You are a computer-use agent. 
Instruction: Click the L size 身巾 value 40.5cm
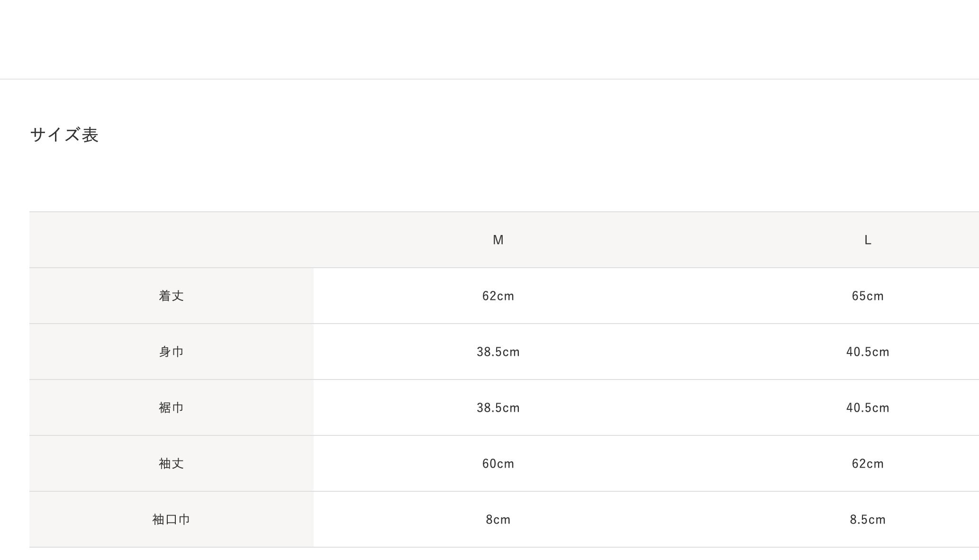[x=868, y=352]
